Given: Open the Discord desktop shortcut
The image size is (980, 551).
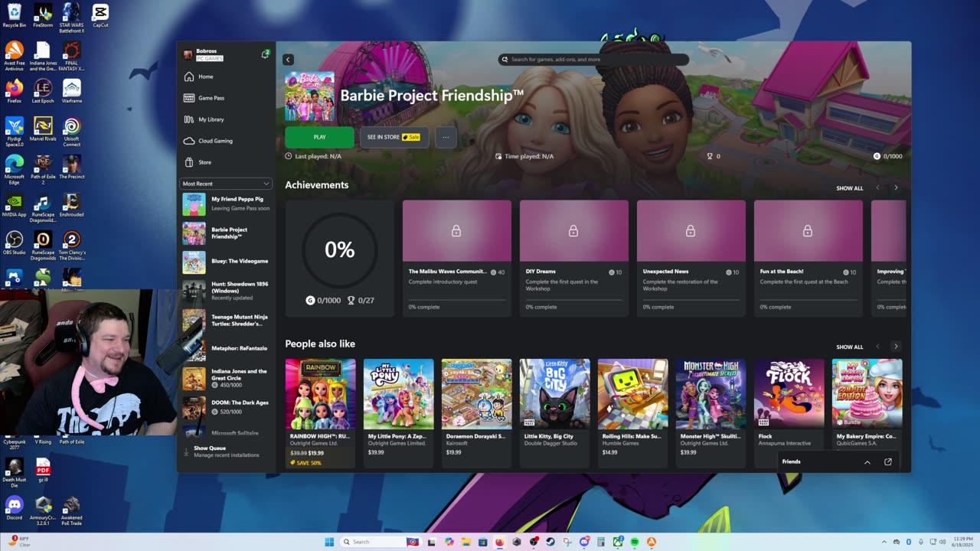Looking at the screenshot, I should [15, 507].
